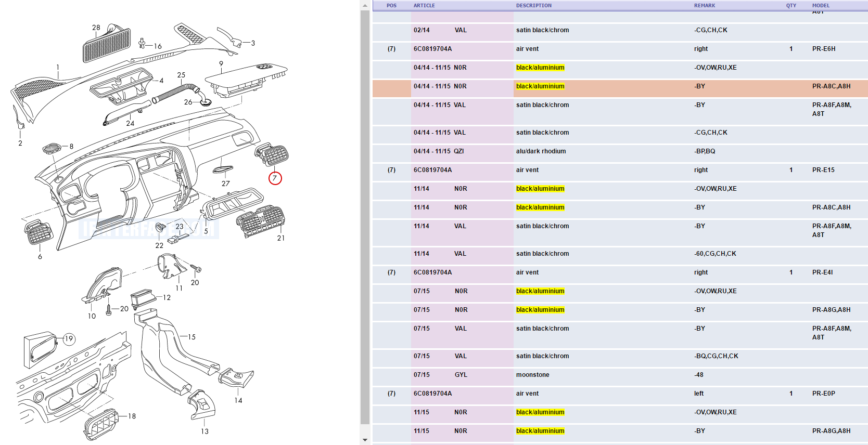Click '04/14 - 11/15 QZI' article cell
Screen dimensions: 868x445
click(438, 151)
